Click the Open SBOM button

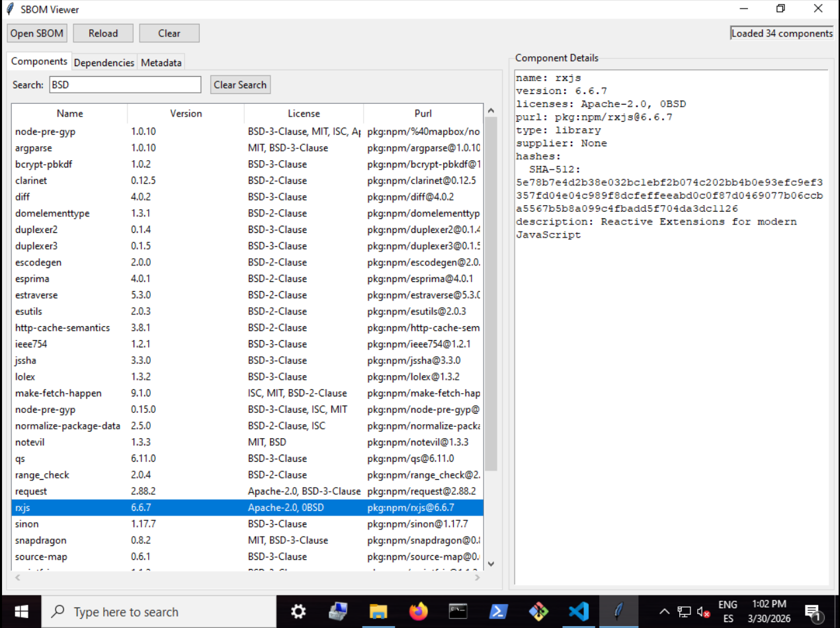tap(36, 32)
